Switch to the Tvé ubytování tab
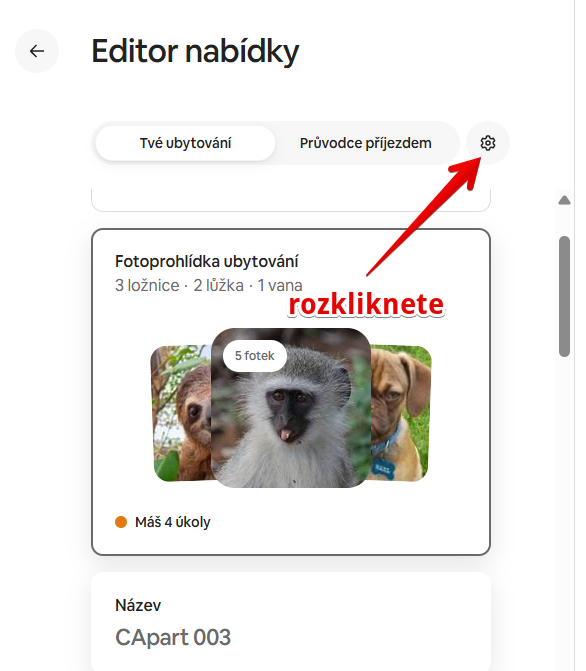 (x=185, y=143)
